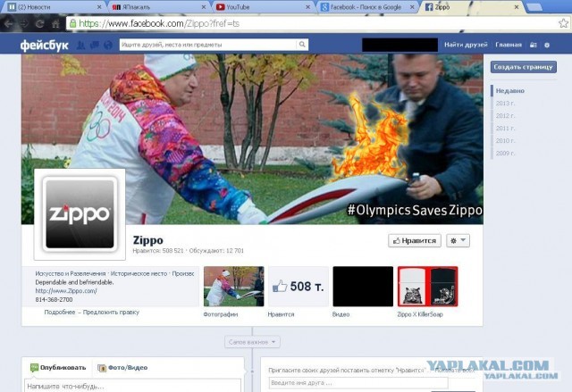Image resolution: width=572 pixels, height=392 pixels.
Task: Jump to 2012 г. in timeline
Action: point(505,115)
